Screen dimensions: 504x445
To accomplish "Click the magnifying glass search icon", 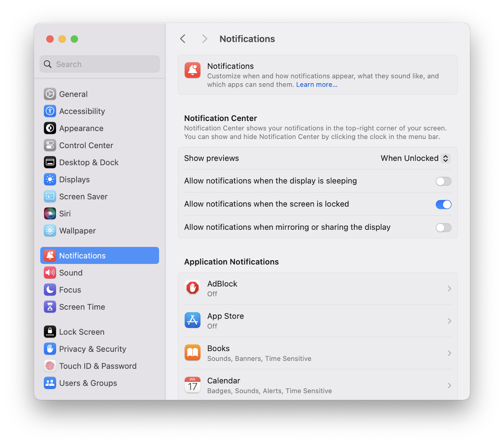I will coord(48,64).
